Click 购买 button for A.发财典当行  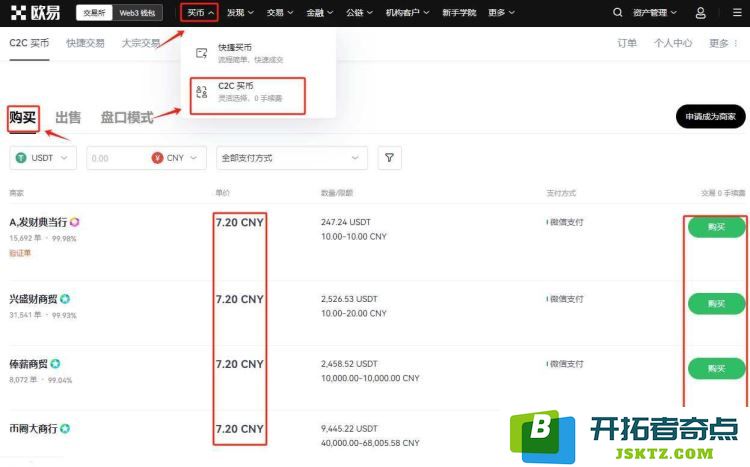[x=717, y=227]
